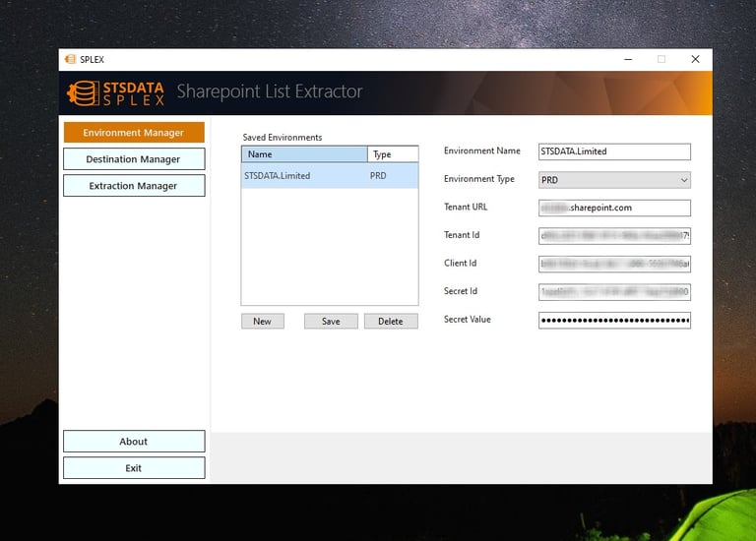Select the Client Id input box
Screen dimensions: 756x541
(x=614, y=264)
